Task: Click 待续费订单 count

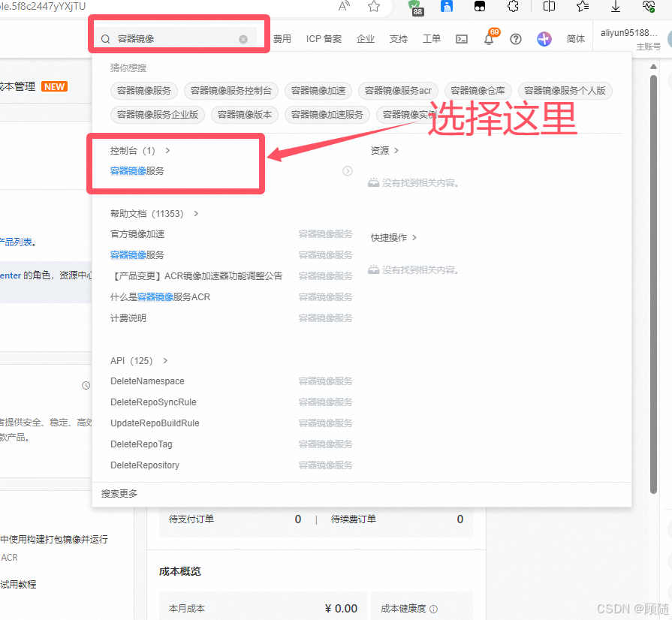Action: 460,519
